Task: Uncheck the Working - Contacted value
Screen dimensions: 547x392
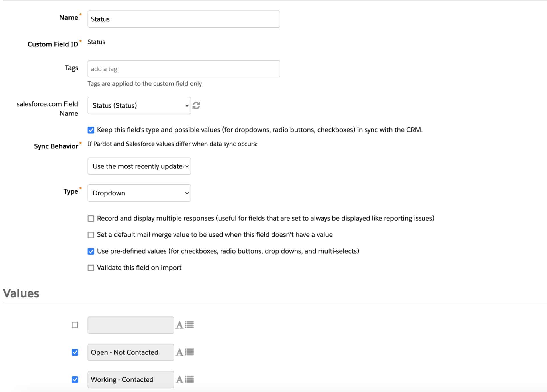Action: click(x=75, y=379)
